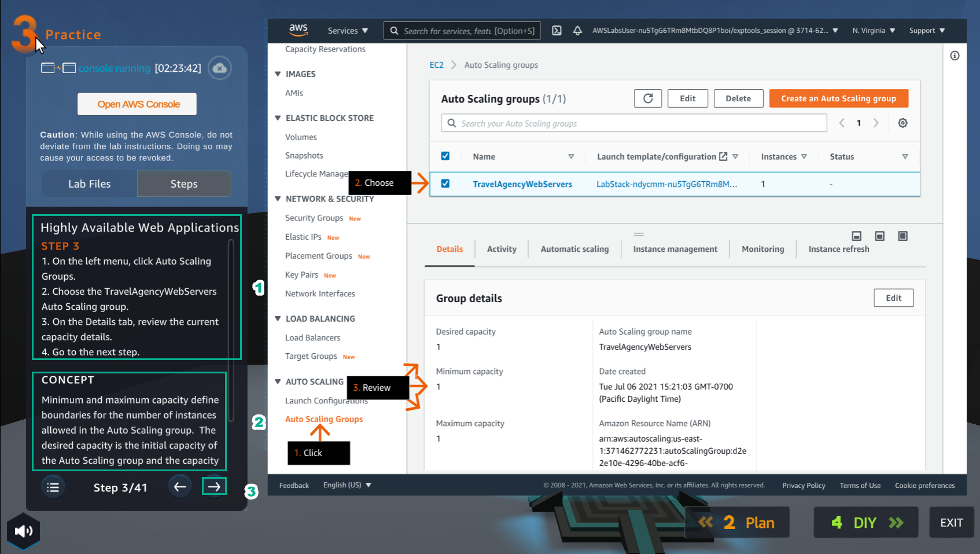Go back to the previous lab step
The image size is (980, 554).
pos(180,487)
